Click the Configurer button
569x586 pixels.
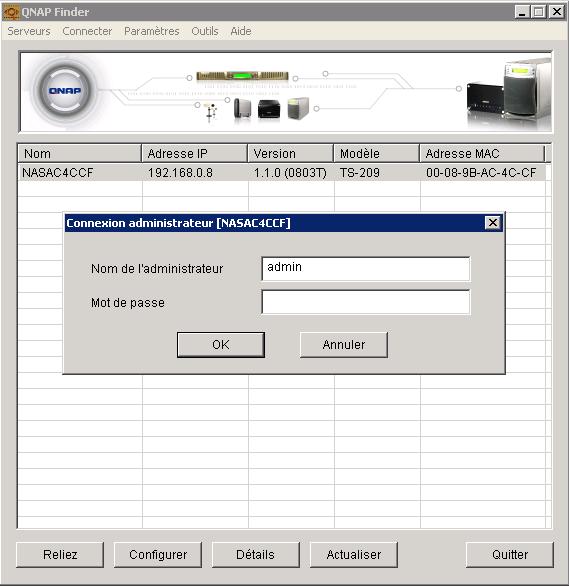click(158, 555)
